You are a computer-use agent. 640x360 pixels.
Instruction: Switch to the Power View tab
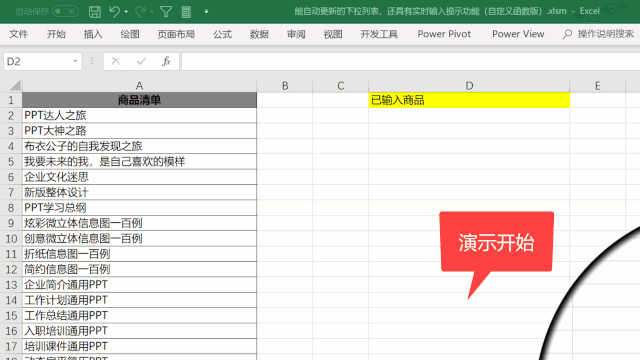click(x=518, y=34)
